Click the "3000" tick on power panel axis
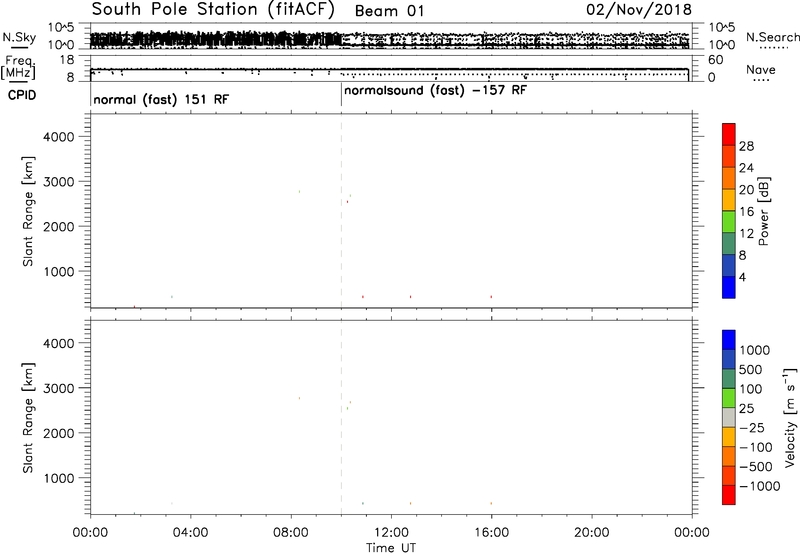Image resolution: width=800 pixels, height=554 pixels. point(58,182)
